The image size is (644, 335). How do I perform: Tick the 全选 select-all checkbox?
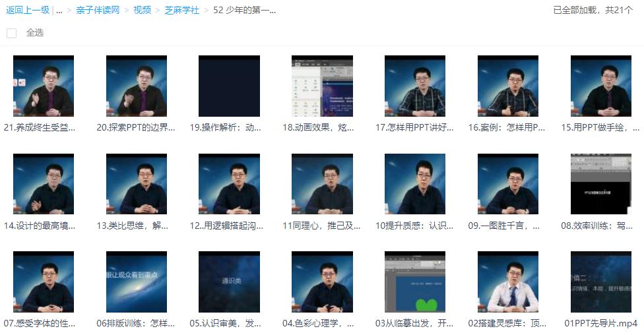tap(11, 33)
